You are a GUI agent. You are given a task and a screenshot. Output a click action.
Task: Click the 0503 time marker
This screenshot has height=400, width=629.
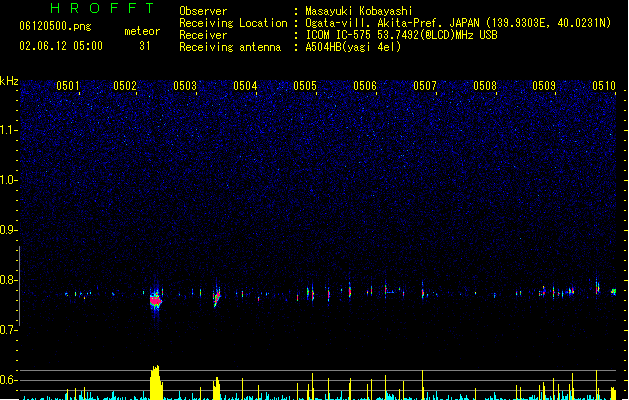coord(185,86)
